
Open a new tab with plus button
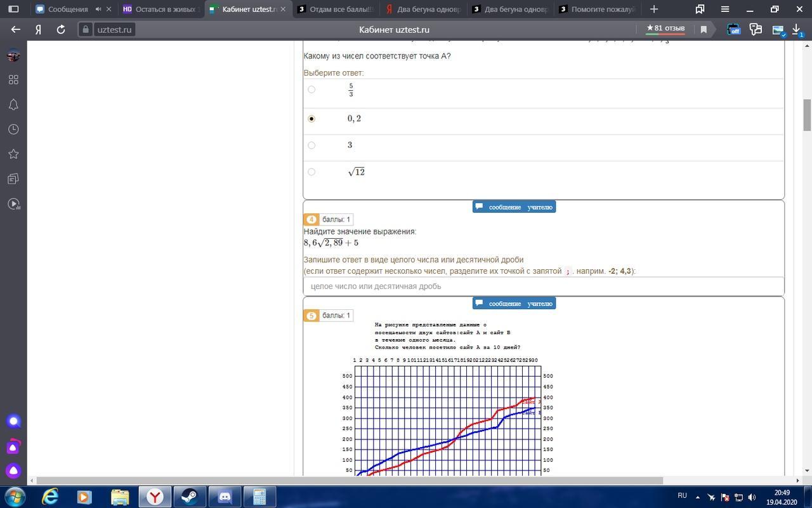point(654,9)
